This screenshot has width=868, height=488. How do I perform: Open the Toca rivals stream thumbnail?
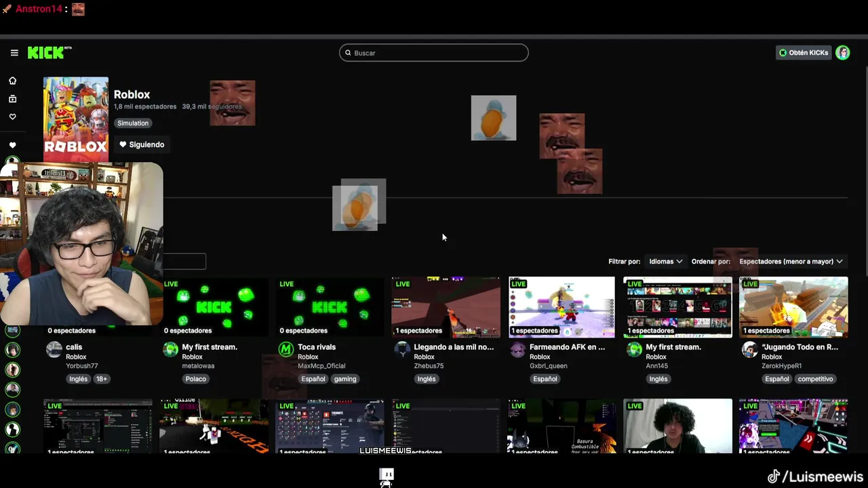click(x=330, y=306)
